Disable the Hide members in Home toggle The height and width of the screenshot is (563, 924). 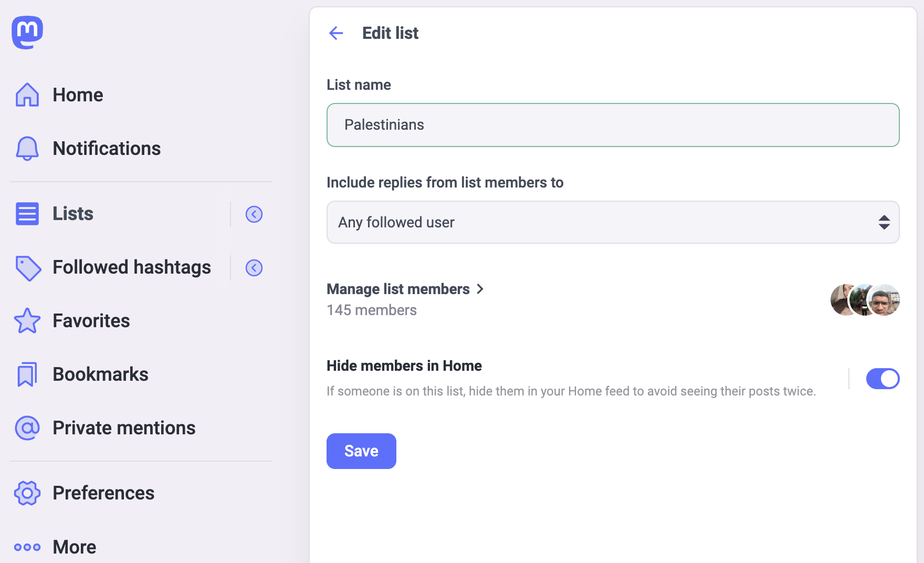coord(883,378)
